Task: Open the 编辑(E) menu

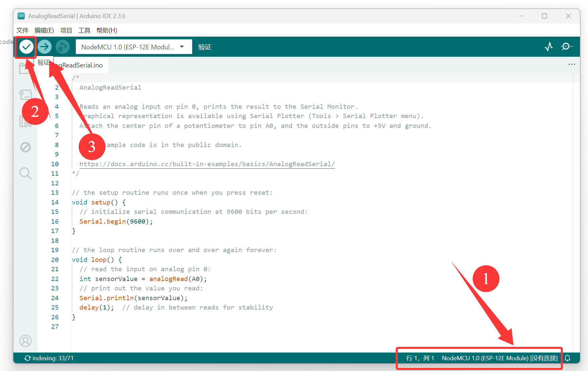Action: (x=44, y=30)
